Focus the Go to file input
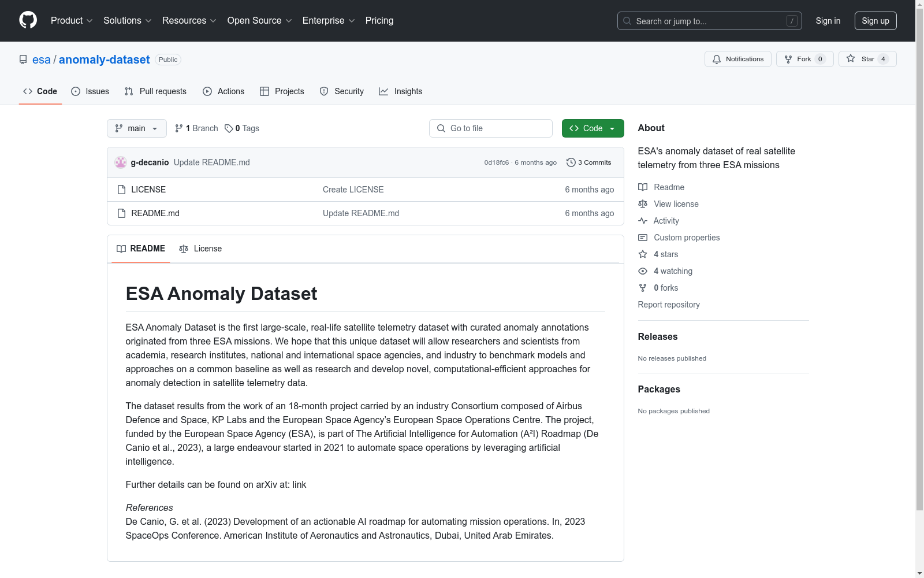924x578 pixels. pos(491,128)
